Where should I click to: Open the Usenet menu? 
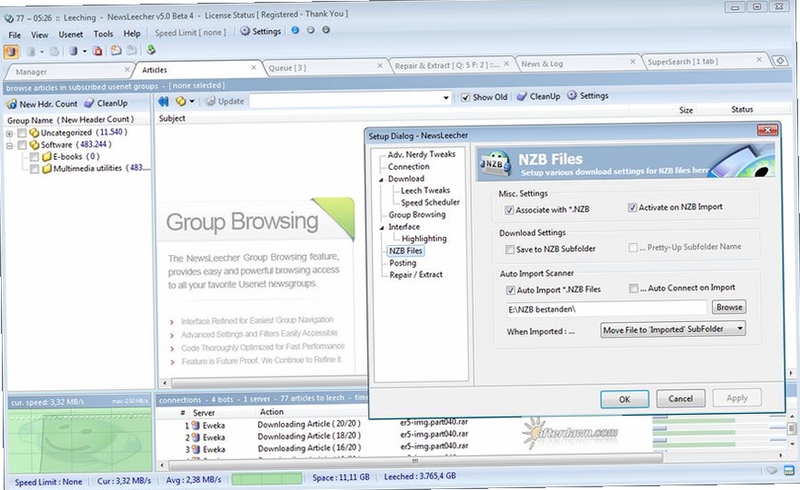tap(70, 34)
